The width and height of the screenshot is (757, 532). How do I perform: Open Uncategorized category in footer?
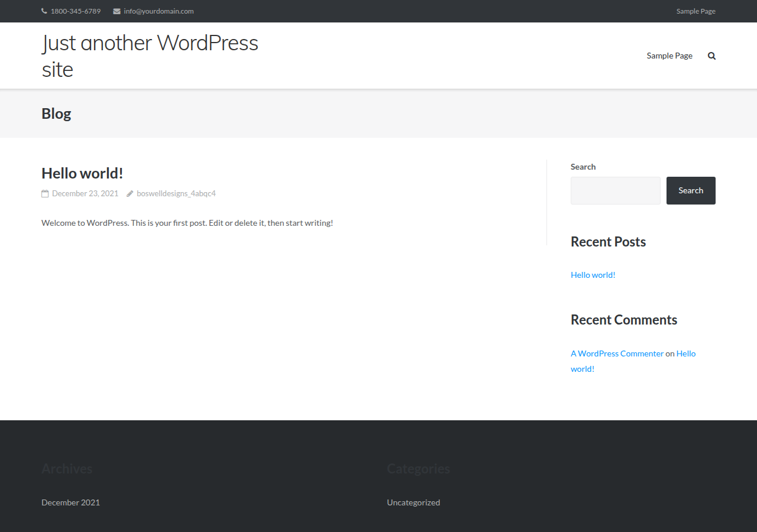tap(413, 502)
